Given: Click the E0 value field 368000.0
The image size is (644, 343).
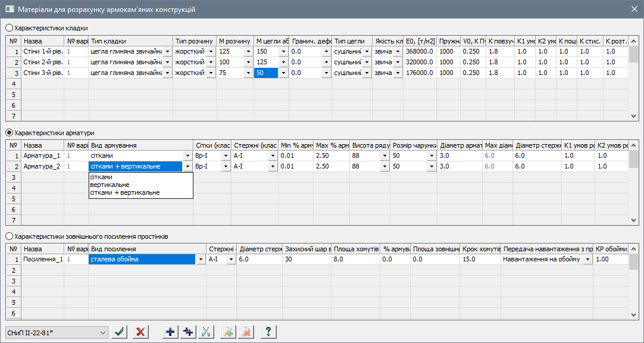Looking at the screenshot, I should coord(420,52).
